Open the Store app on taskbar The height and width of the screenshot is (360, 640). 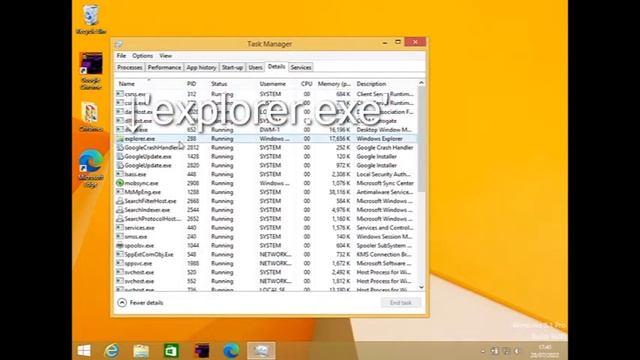click(x=171, y=351)
